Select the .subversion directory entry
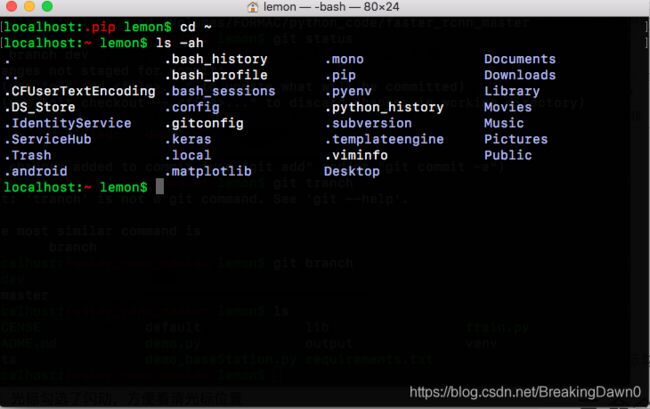This screenshot has width=650, height=409. (368, 123)
